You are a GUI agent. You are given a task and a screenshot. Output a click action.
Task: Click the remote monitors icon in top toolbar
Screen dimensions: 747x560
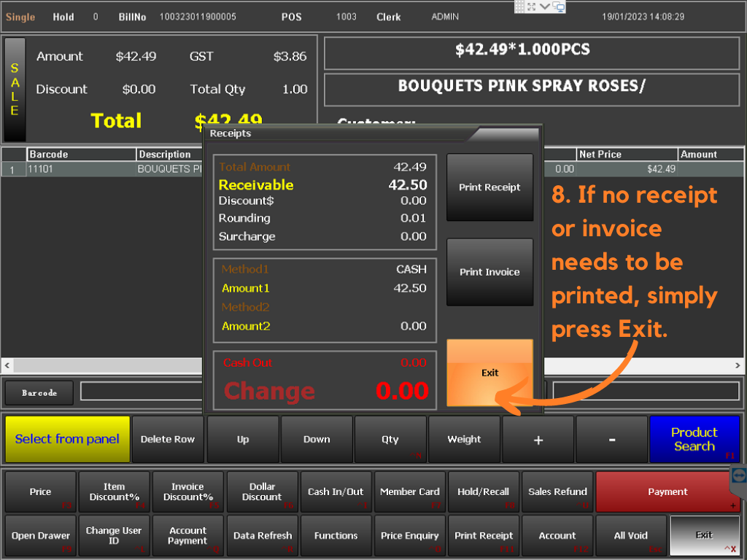(x=559, y=7)
